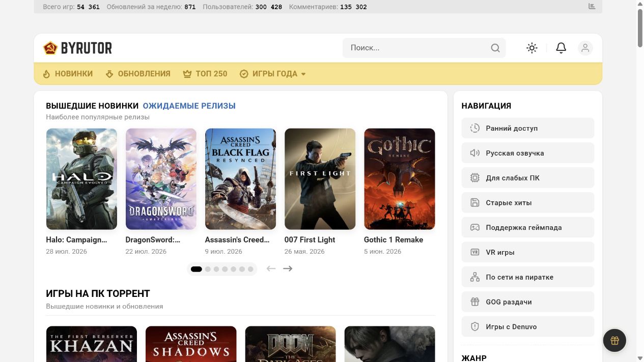The width and height of the screenshot is (644, 362).
Task: Open the Игры с Denuvo label
Action: click(x=511, y=327)
